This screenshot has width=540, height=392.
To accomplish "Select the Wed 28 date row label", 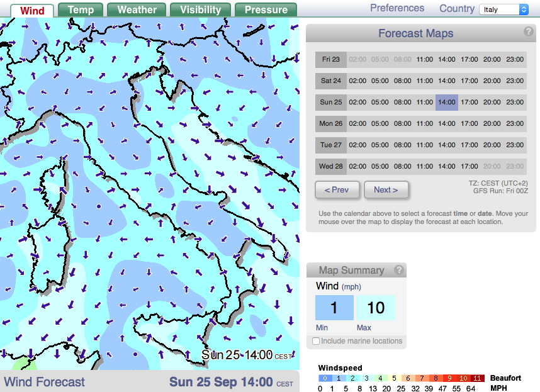I will coord(330,166).
